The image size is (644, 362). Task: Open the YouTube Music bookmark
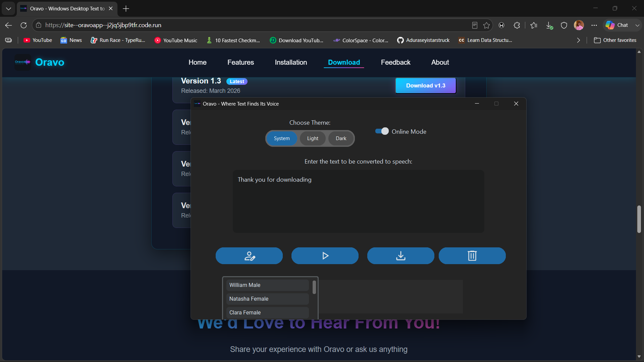pyautogui.click(x=176, y=40)
